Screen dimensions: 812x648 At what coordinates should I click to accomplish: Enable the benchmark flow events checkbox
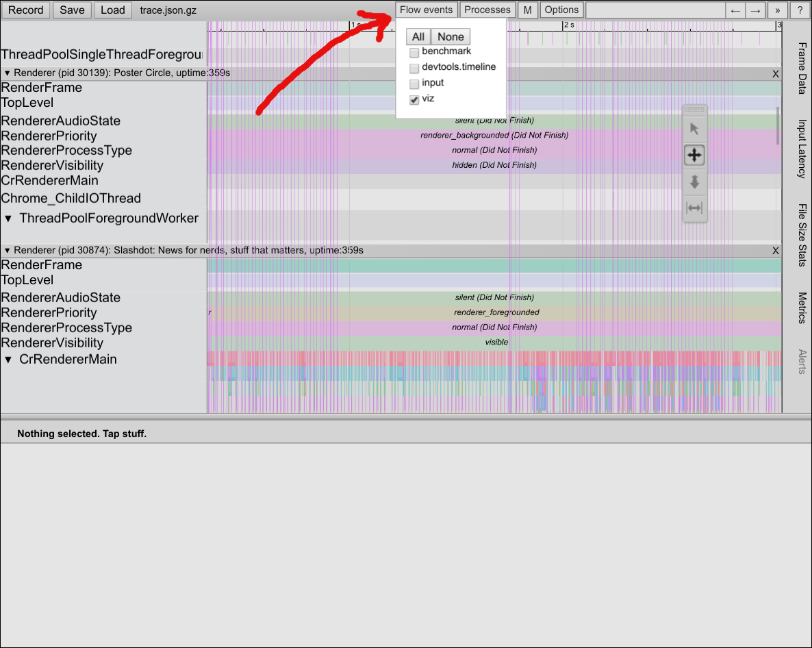click(414, 53)
